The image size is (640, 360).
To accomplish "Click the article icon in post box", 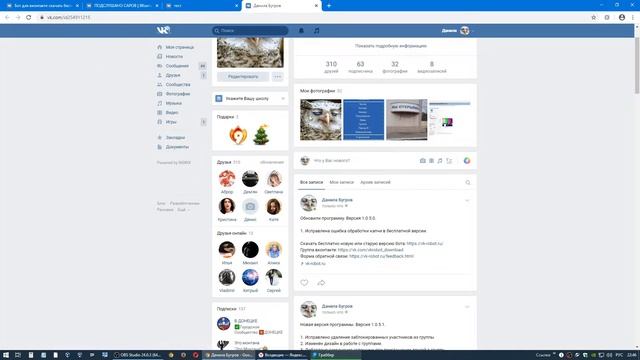I will tap(449, 161).
